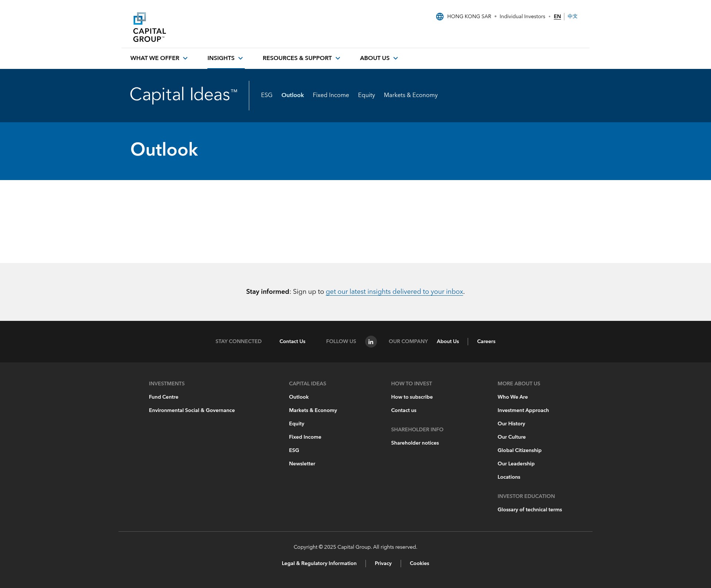This screenshot has height=588, width=711.
Task: Select Hong Kong SAR region selector
Action: coord(469,16)
